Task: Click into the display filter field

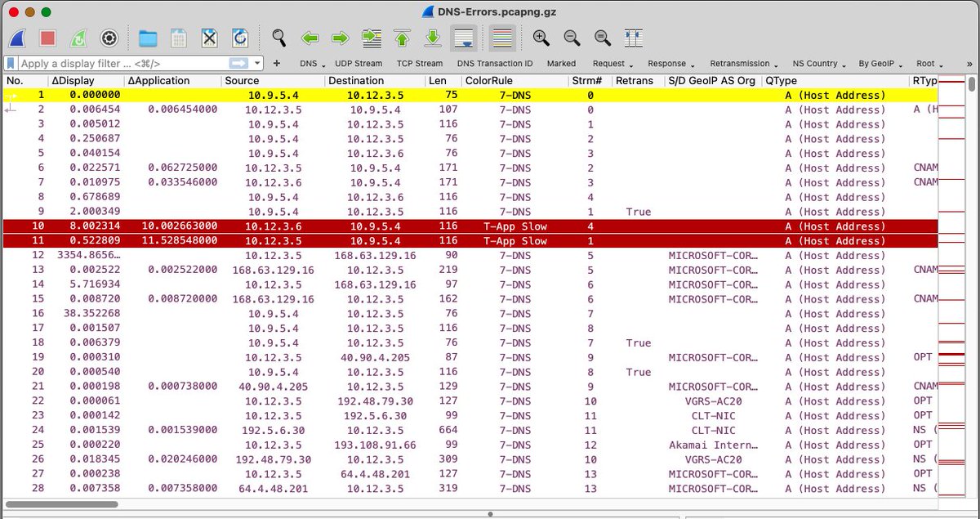Action: tap(122, 63)
